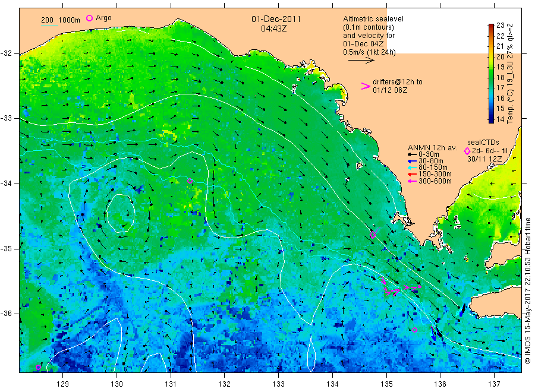This screenshot has width=535, height=392.
Task: Click the Argo float marker near 128.5E at map bottom
Action: [38, 367]
